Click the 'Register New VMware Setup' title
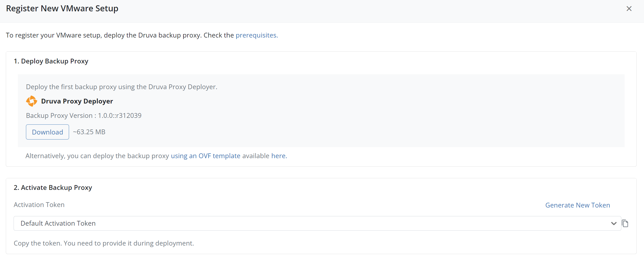644x275 pixels. [x=62, y=9]
